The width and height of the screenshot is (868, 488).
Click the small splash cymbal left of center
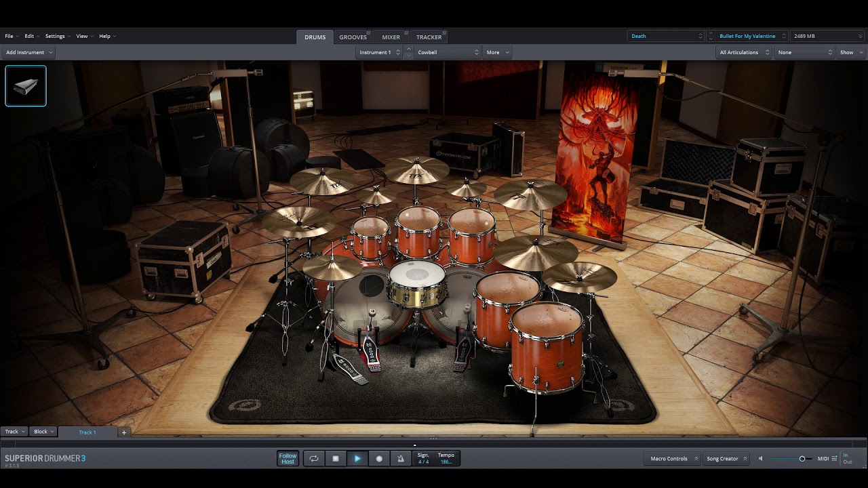pyautogui.click(x=376, y=196)
